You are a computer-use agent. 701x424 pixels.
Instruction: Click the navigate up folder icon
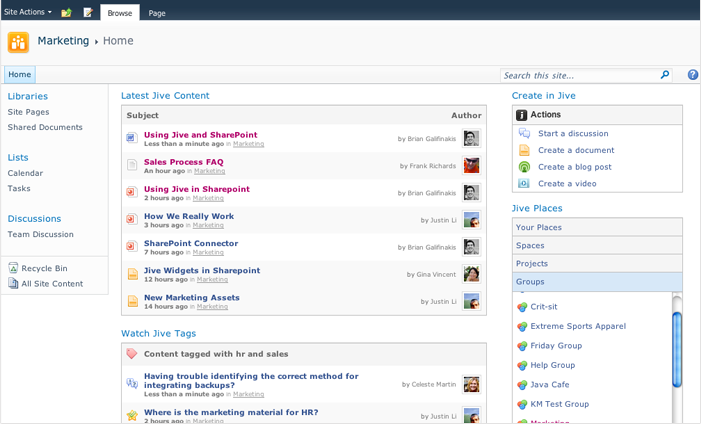click(x=67, y=13)
